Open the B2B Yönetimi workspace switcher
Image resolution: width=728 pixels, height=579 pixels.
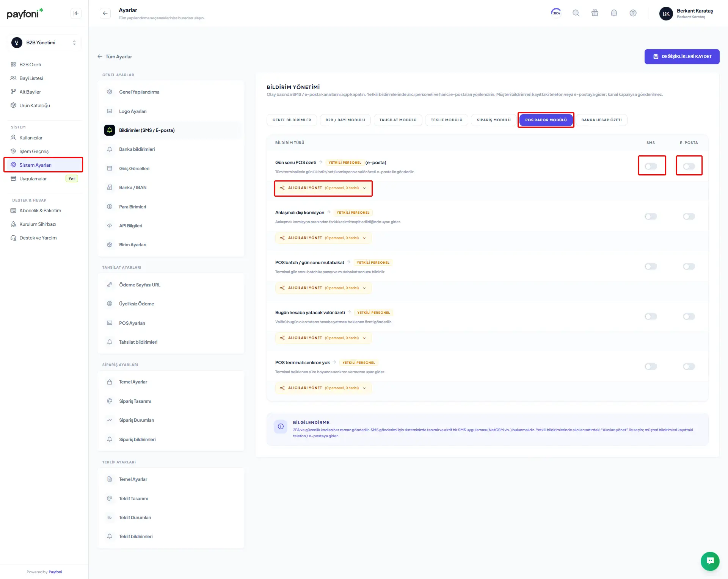point(44,43)
